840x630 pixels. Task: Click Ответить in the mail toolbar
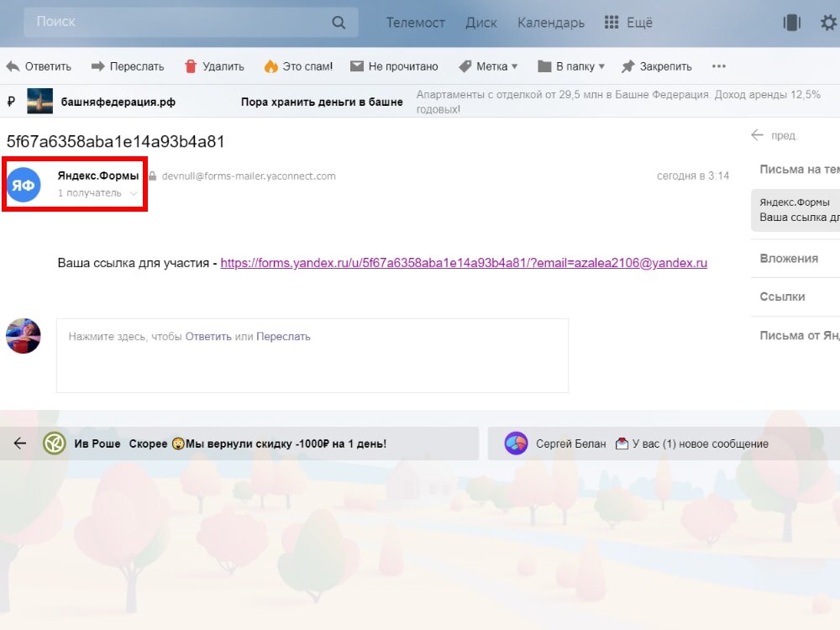39,66
